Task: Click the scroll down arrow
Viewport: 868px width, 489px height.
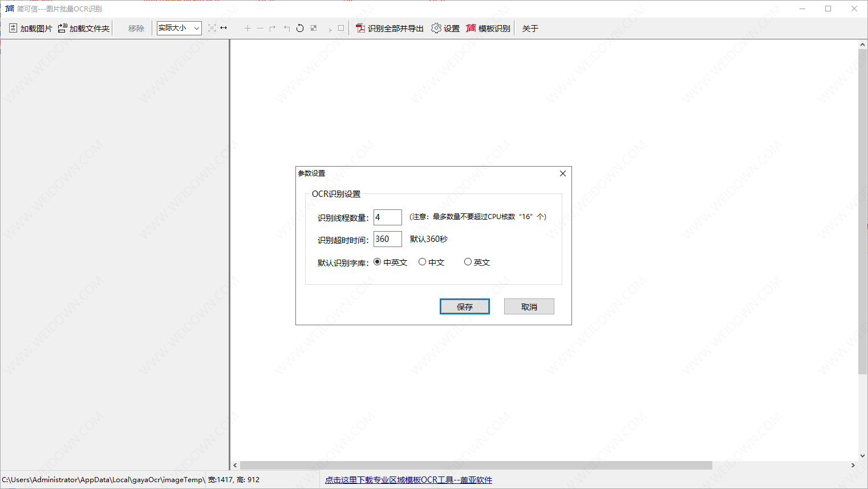Action: tap(863, 456)
